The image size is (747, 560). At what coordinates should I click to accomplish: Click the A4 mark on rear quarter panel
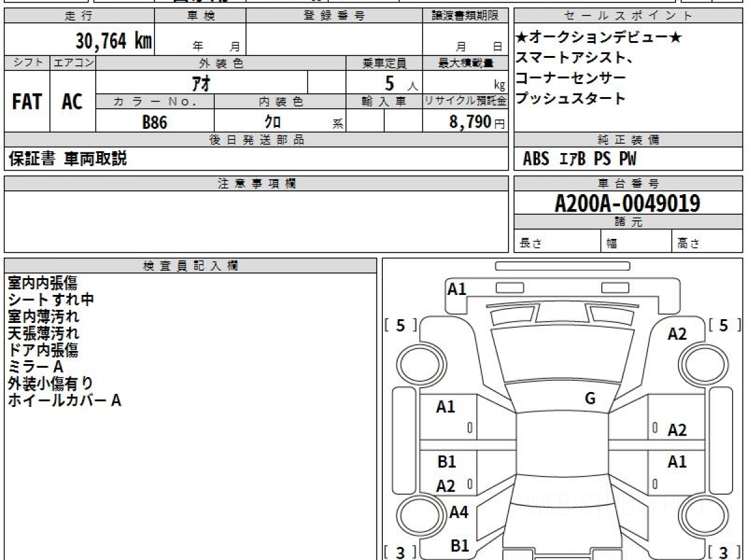pyautogui.click(x=459, y=513)
